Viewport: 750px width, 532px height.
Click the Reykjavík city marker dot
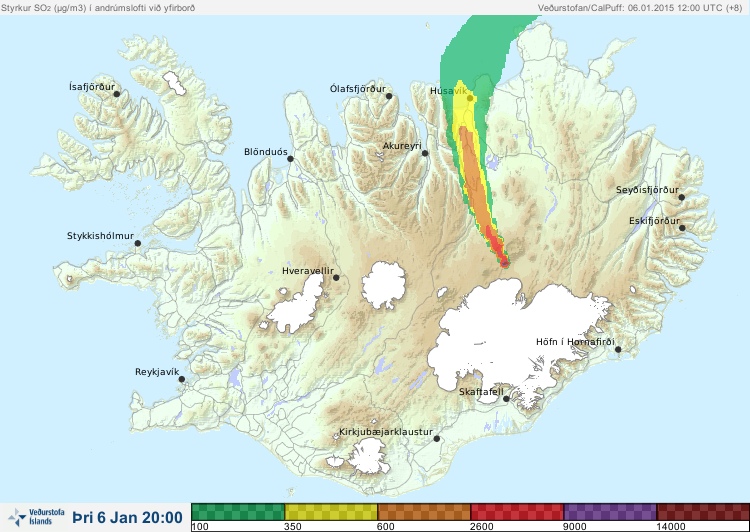click(182, 379)
